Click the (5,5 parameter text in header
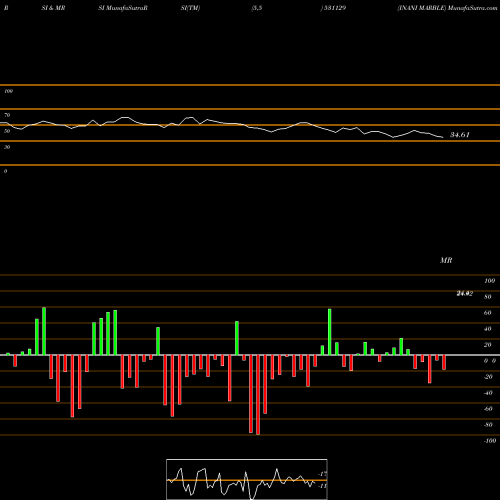The image size is (500, 500). 257,8
